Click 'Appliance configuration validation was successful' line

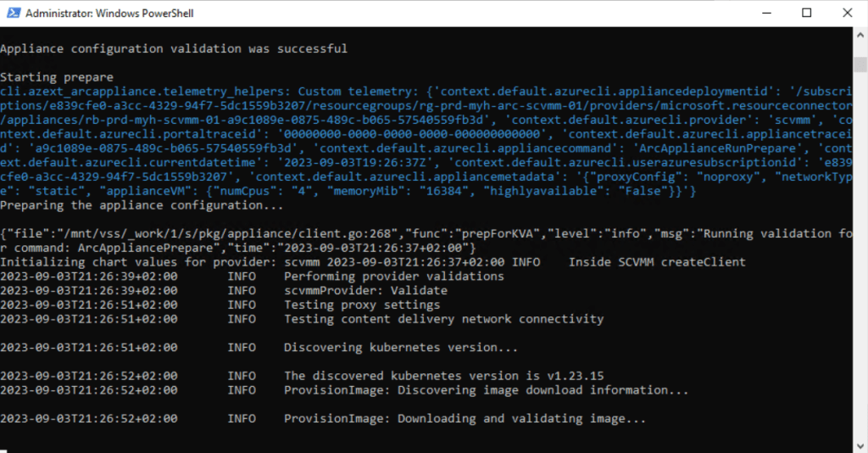[x=174, y=48]
